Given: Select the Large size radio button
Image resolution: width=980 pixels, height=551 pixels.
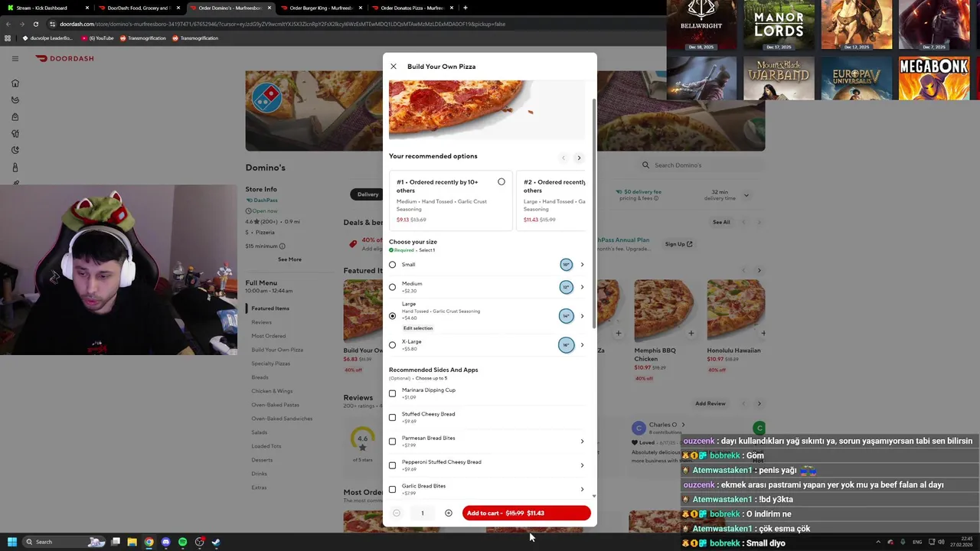Looking at the screenshot, I should (393, 316).
